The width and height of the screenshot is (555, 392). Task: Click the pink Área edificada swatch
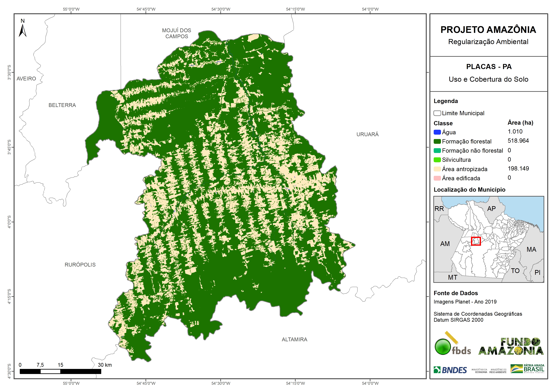coord(437,178)
